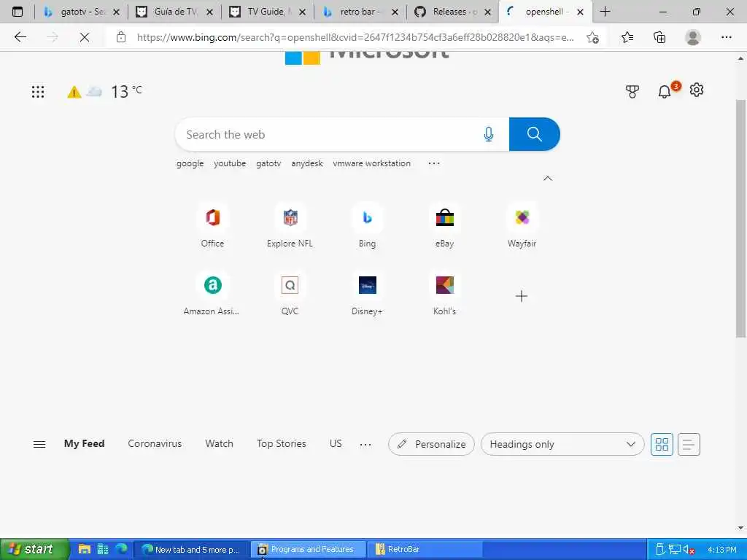Image resolution: width=747 pixels, height=560 pixels.
Task: Open Collections panel
Action: coord(659,37)
